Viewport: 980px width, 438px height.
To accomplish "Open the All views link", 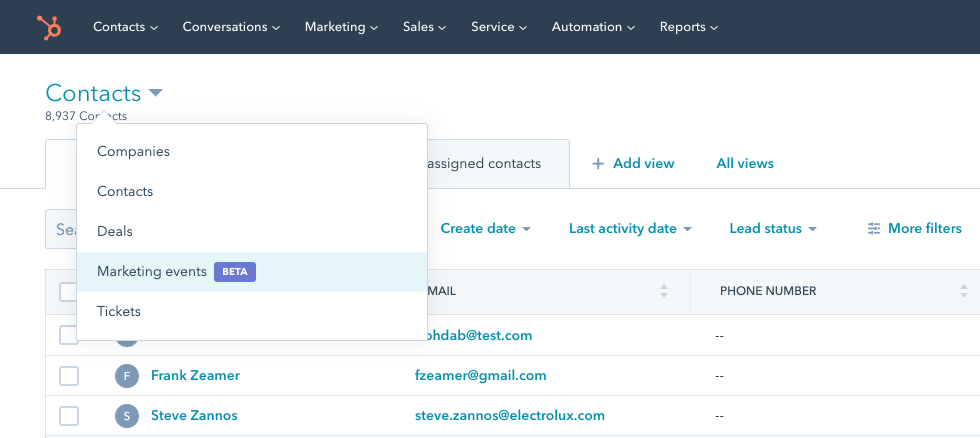I will click(x=745, y=164).
